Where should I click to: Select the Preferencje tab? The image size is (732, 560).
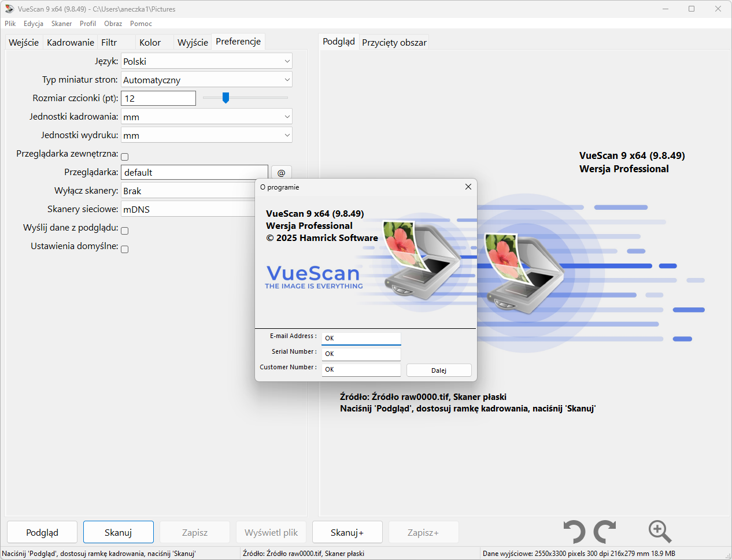click(238, 42)
